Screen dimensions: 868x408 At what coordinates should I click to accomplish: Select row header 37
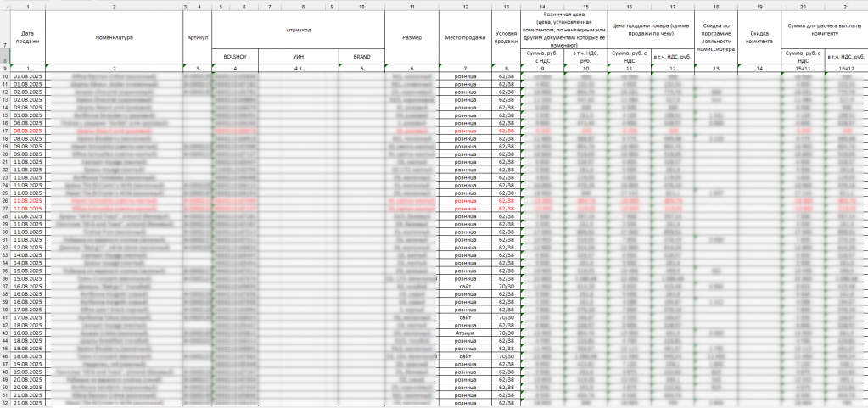(4, 287)
